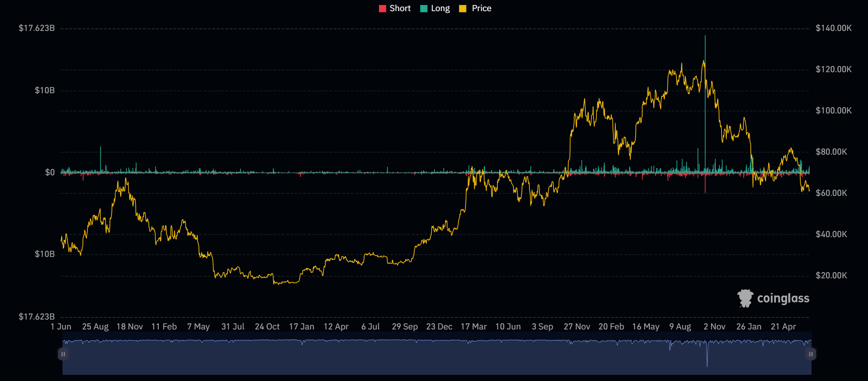The height and width of the screenshot is (381, 868).
Task: Click the '$100.00K' price axis label
Action: tap(834, 111)
